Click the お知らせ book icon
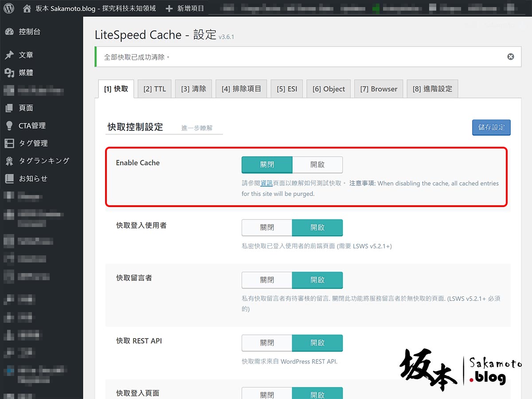 9,179
